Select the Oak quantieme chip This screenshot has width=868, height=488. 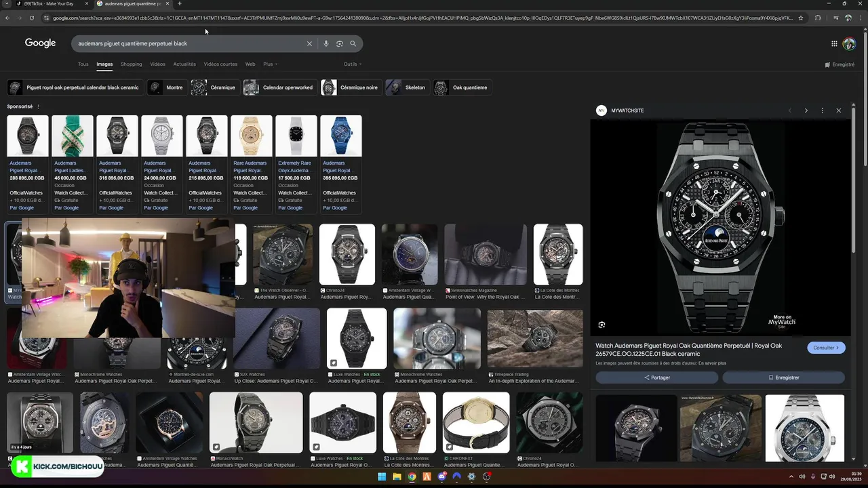point(462,87)
